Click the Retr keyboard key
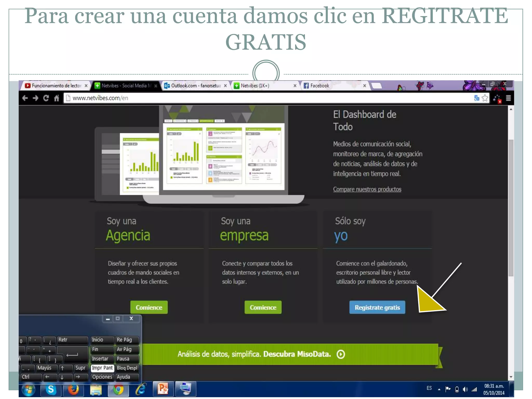 72,340
